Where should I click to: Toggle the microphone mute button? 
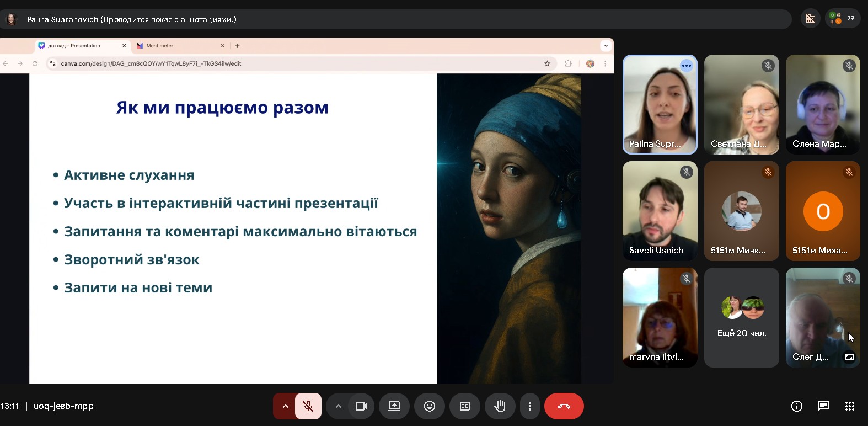(x=308, y=406)
